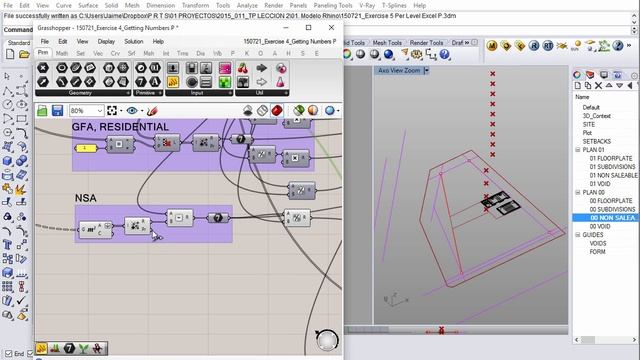Open the Rhino Analyze menu
Viewport: 640px width, 360px height.
(247, 5)
